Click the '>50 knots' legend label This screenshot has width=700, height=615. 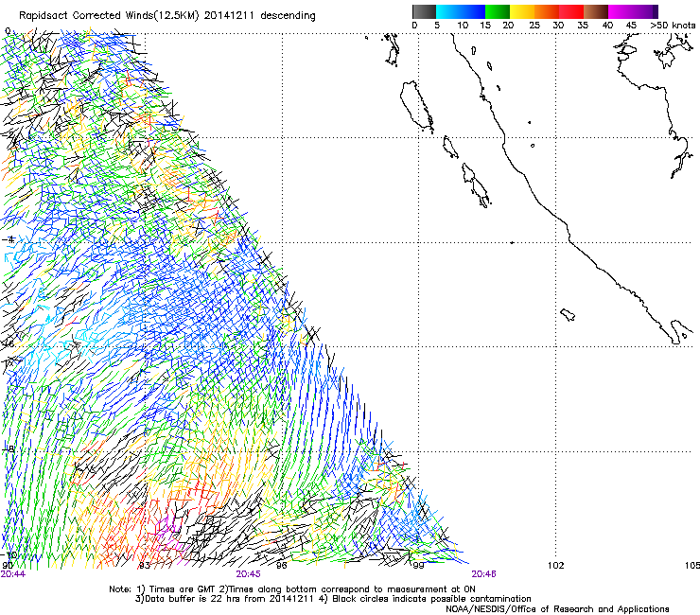tap(673, 26)
